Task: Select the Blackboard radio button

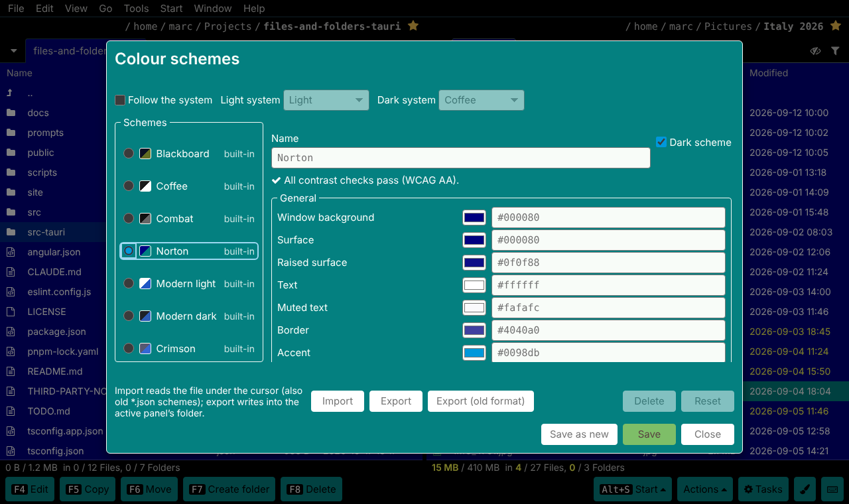Action: (129, 154)
